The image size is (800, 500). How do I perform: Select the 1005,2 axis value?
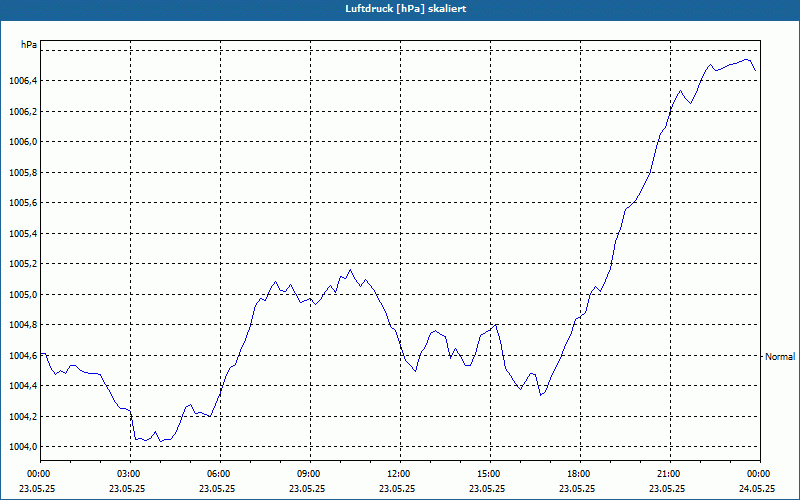[23, 264]
